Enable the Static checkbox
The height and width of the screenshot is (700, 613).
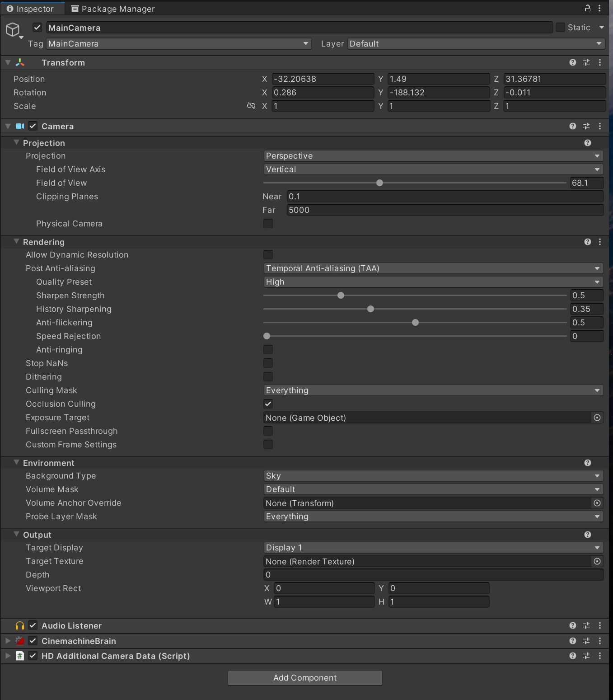coord(560,28)
